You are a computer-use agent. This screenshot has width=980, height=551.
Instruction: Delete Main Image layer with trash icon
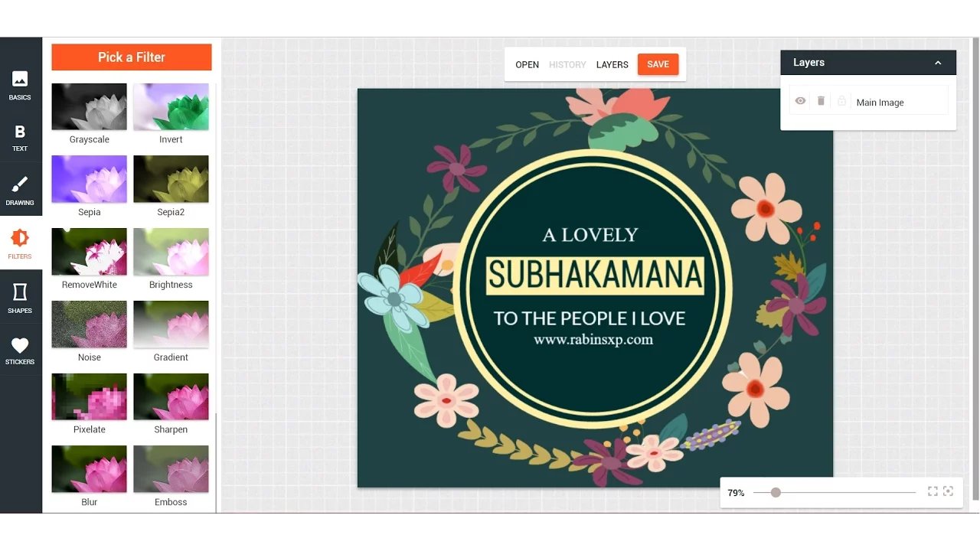(821, 101)
